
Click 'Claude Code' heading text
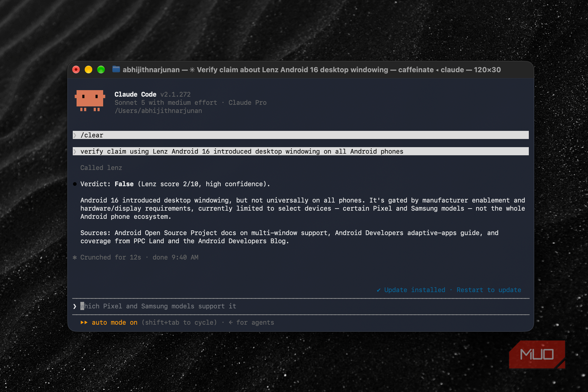(135, 94)
